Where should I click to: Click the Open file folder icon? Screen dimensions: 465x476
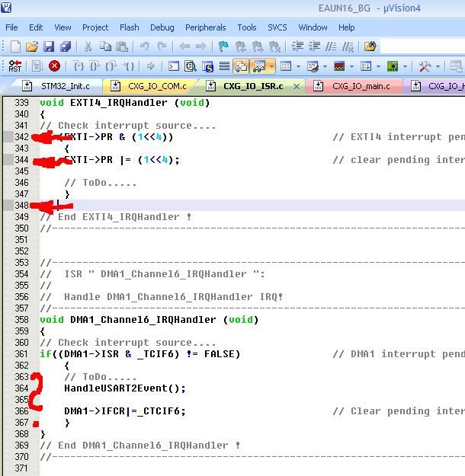click(x=32, y=46)
